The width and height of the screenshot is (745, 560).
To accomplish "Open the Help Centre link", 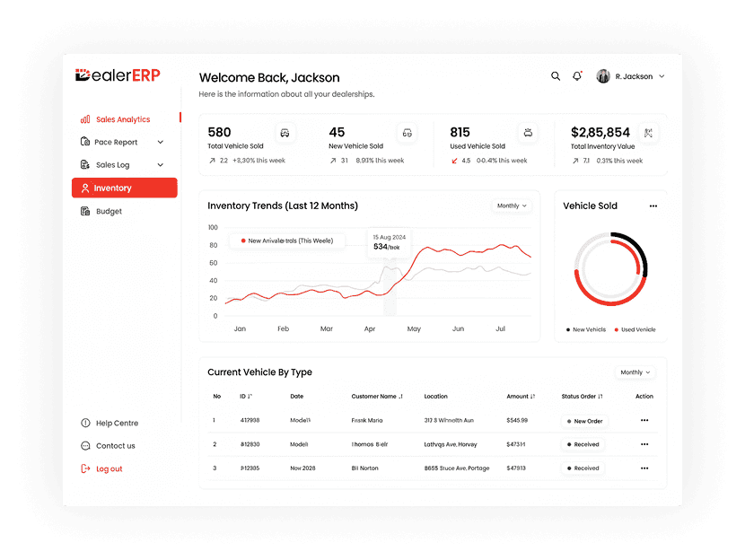I will click(x=117, y=423).
